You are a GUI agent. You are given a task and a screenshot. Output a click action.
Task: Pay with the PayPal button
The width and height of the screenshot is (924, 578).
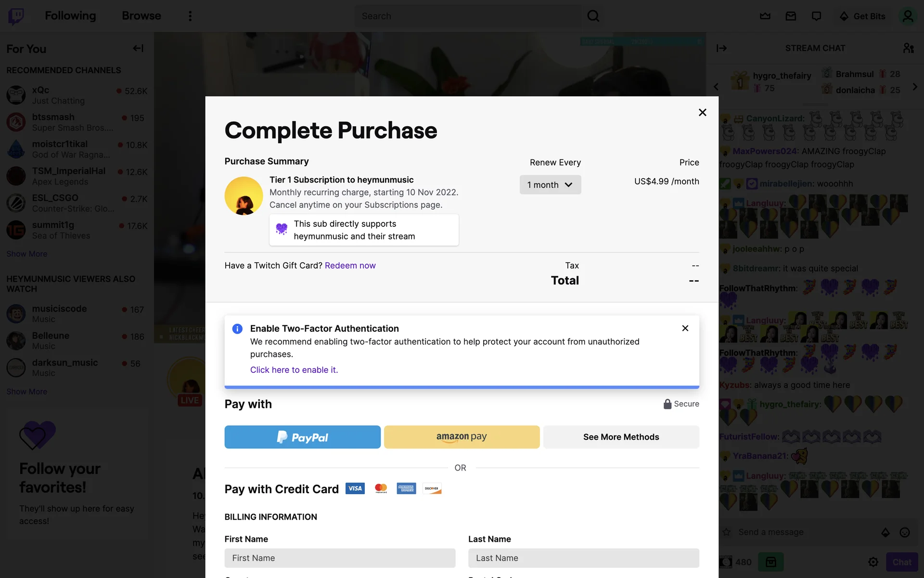(x=302, y=437)
